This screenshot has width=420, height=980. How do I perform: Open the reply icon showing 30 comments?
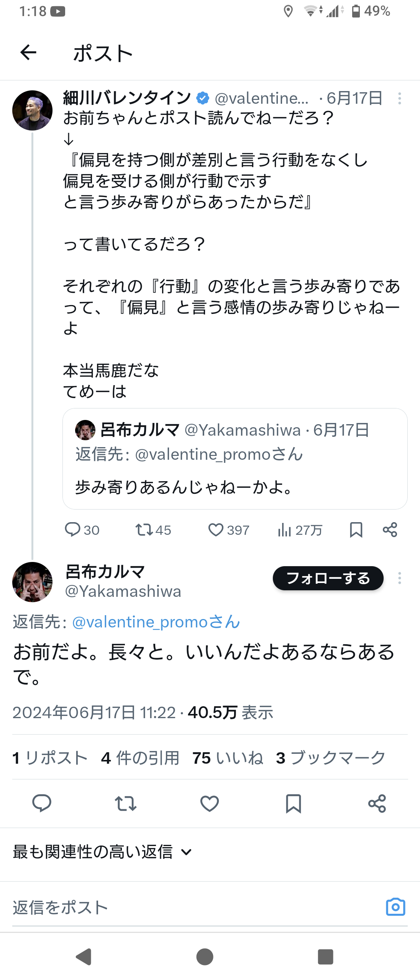(72, 530)
